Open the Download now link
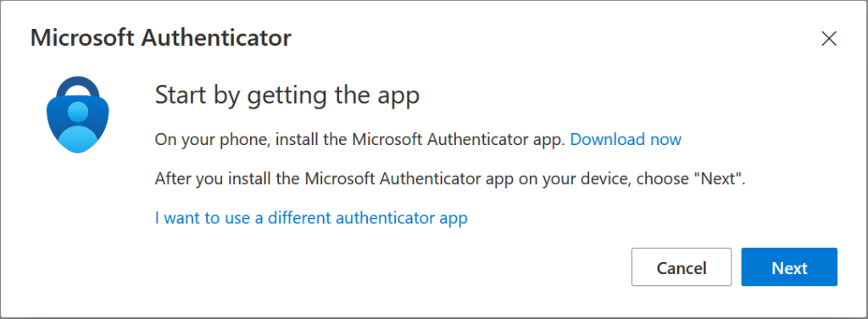This screenshot has height=319, width=868. pyautogui.click(x=626, y=139)
